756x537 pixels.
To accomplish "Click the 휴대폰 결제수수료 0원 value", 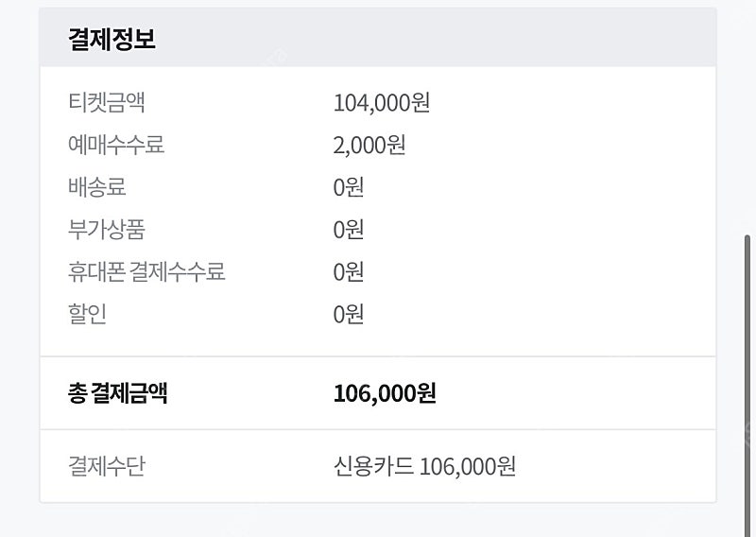I will [348, 272].
